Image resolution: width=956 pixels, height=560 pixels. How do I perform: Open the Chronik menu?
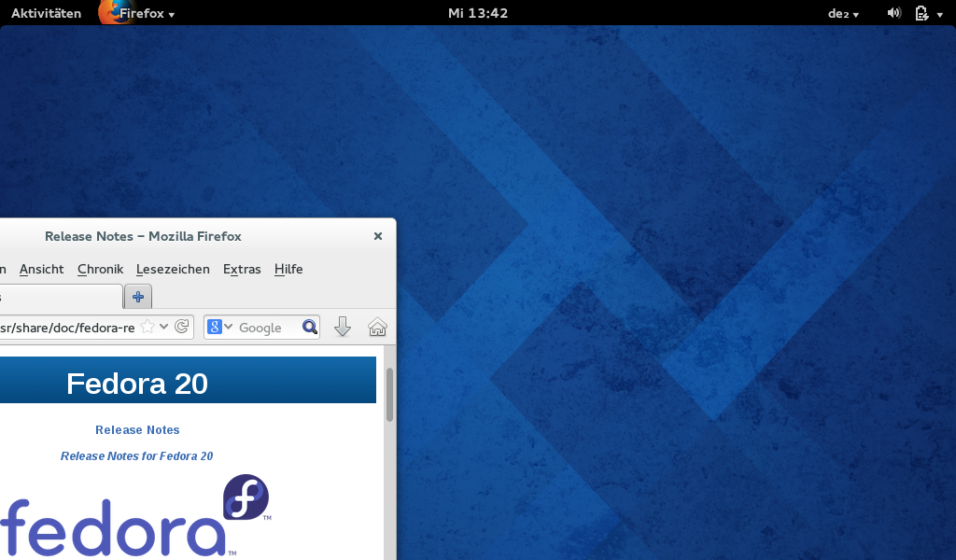(x=100, y=269)
